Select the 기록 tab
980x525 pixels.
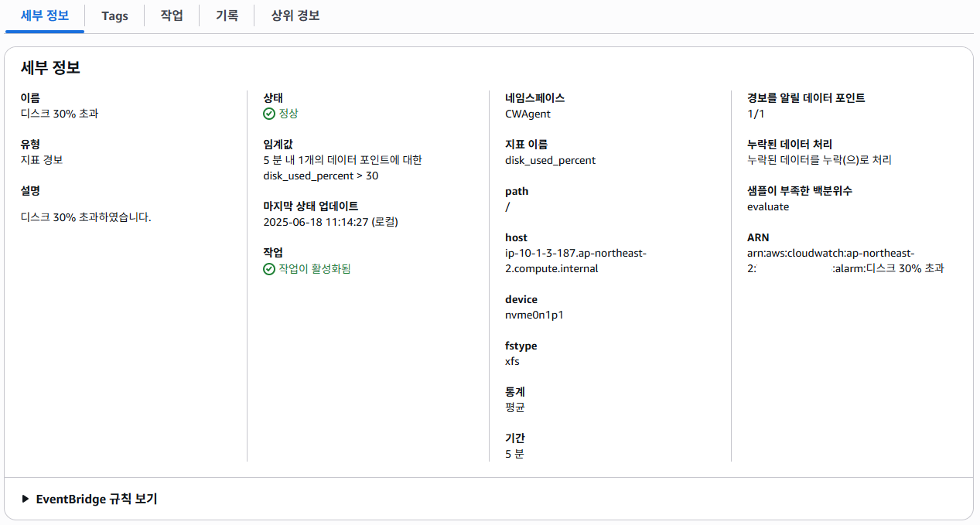227,15
